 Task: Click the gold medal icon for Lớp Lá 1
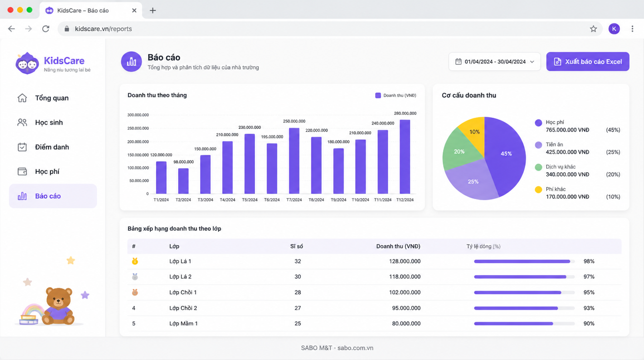[x=135, y=261]
